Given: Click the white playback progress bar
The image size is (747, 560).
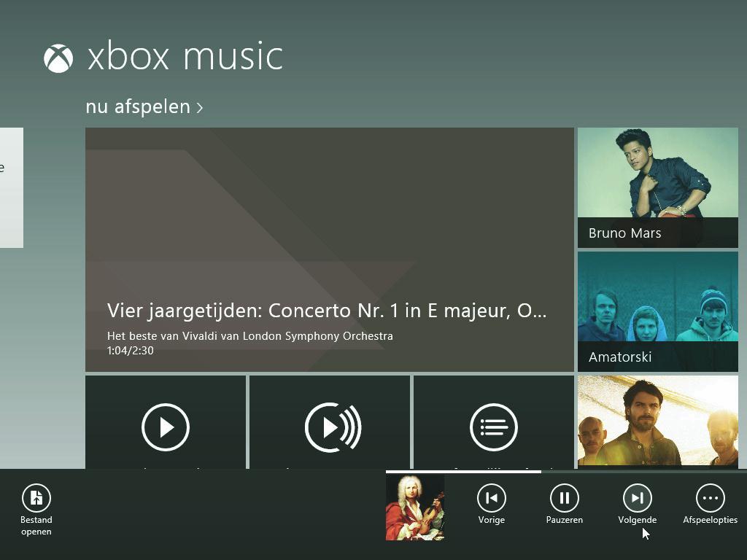Looking at the screenshot, I should click(x=463, y=472).
